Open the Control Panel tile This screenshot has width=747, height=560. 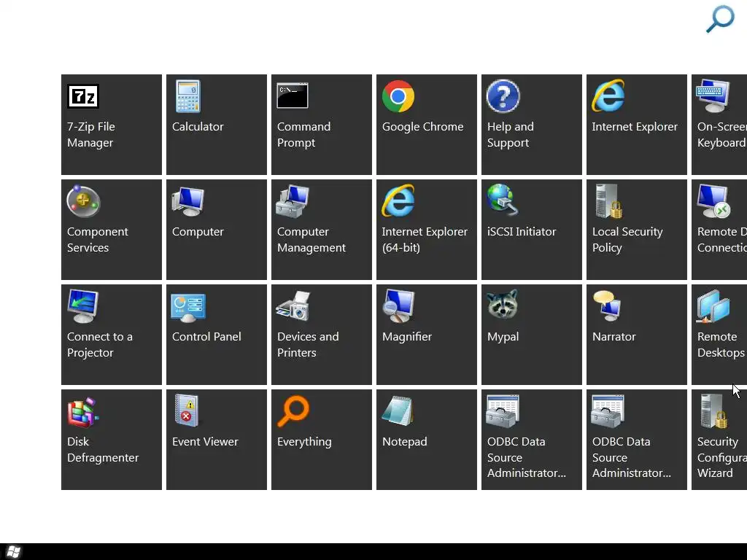(217, 334)
